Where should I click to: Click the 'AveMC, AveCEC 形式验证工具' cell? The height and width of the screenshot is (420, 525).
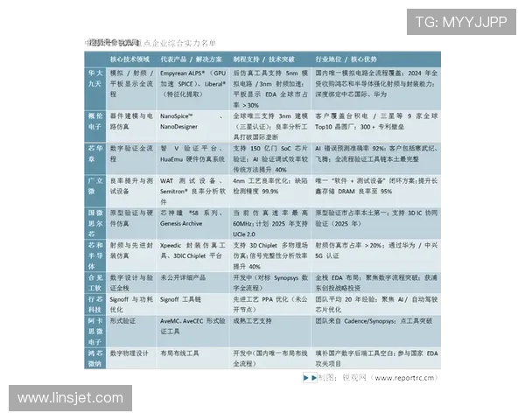(192, 332)
